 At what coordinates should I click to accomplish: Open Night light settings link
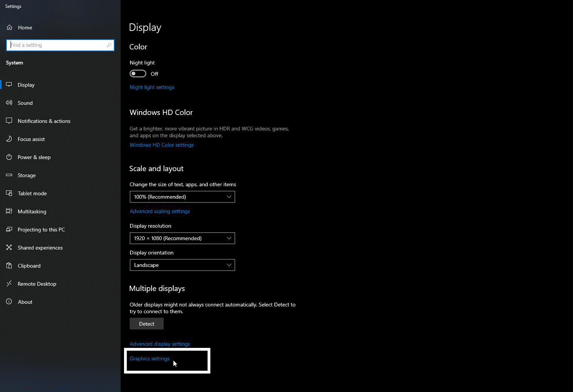[152, 87]
